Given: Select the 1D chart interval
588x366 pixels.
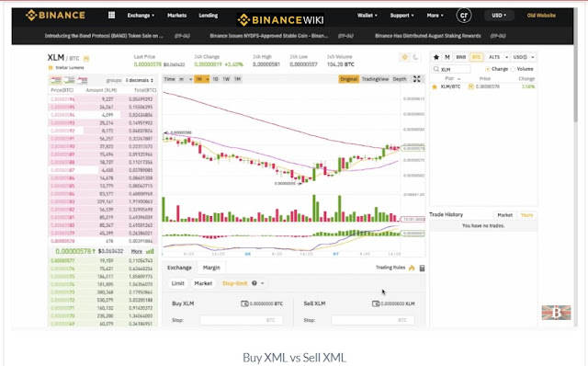Looking at the screenshot, I should (215, 79).
